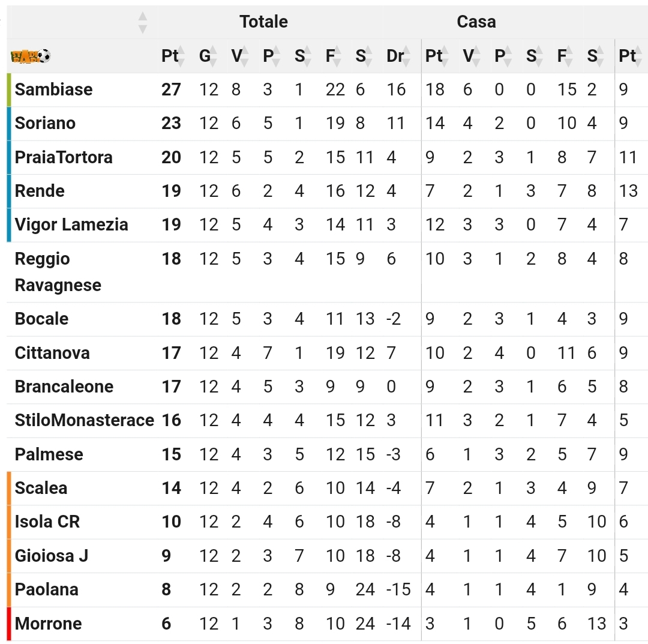Sort by Casa F goals column

click(568, 56)
